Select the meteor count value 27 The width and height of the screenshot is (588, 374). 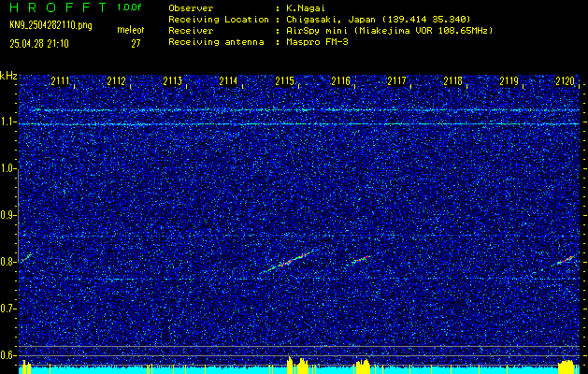click(x=136, y=44)
